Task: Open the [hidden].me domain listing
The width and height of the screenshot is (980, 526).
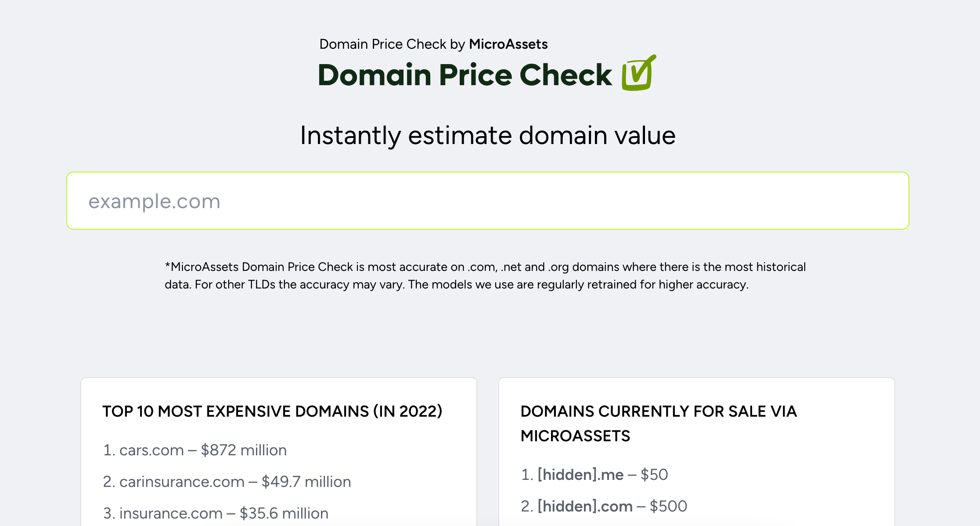Action: [x=580, y=475]
